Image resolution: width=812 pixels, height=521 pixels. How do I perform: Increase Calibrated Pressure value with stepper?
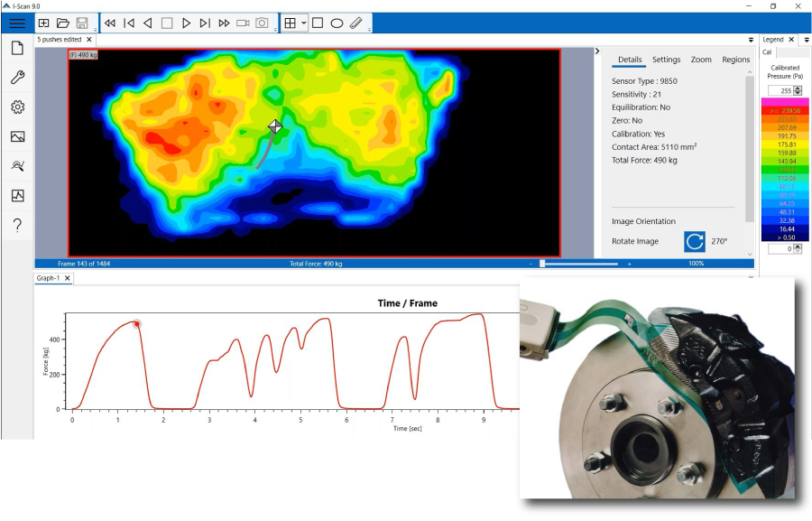(x=796, y=88)
